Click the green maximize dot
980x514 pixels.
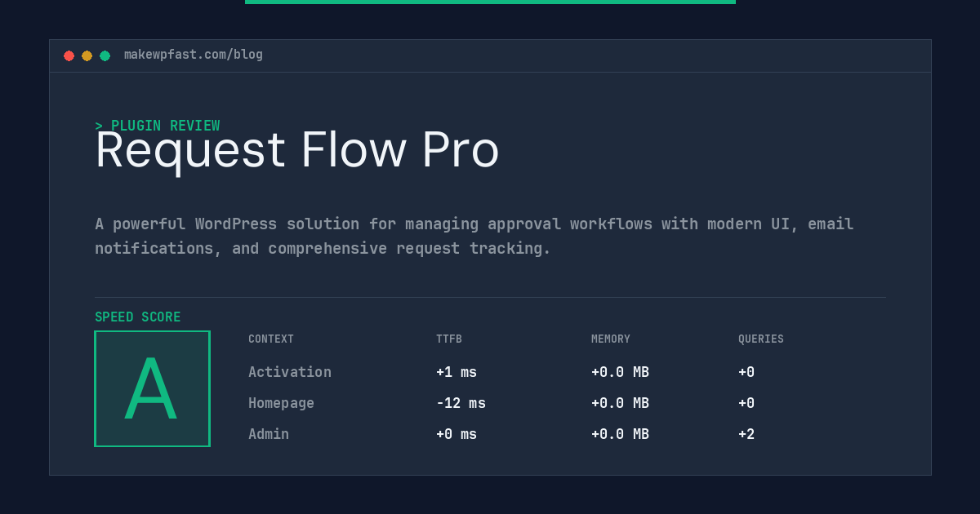105,55
